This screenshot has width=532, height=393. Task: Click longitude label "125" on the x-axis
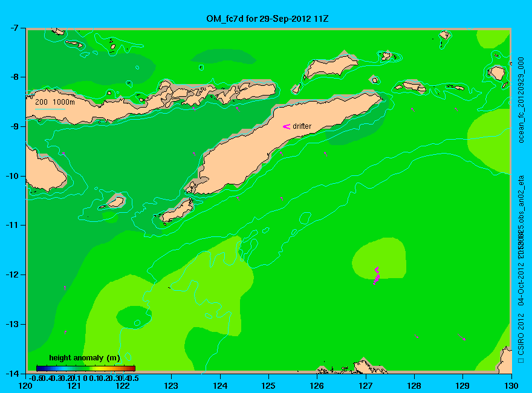click(x=268, y=386)
